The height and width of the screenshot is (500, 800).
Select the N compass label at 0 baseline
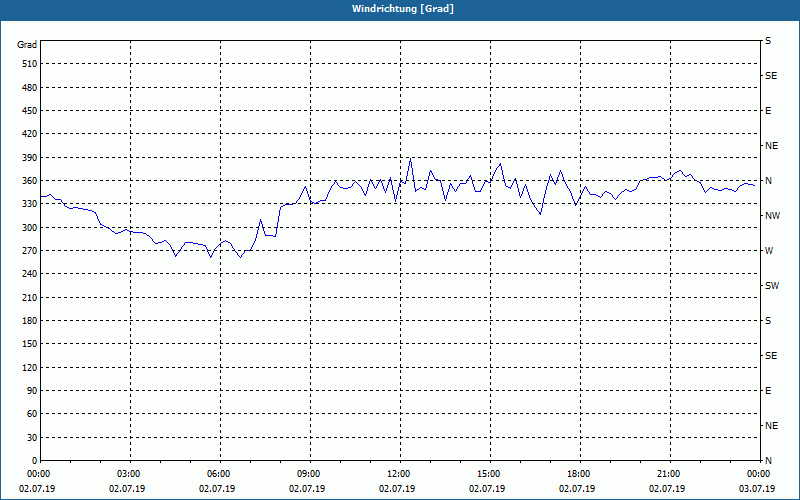pyautogui.click(x=769, y=461)
